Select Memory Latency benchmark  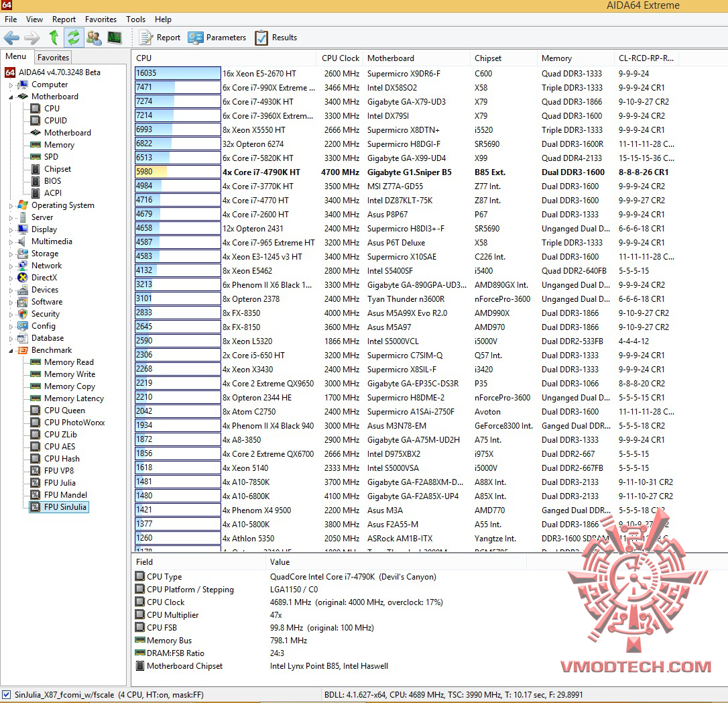74,398
